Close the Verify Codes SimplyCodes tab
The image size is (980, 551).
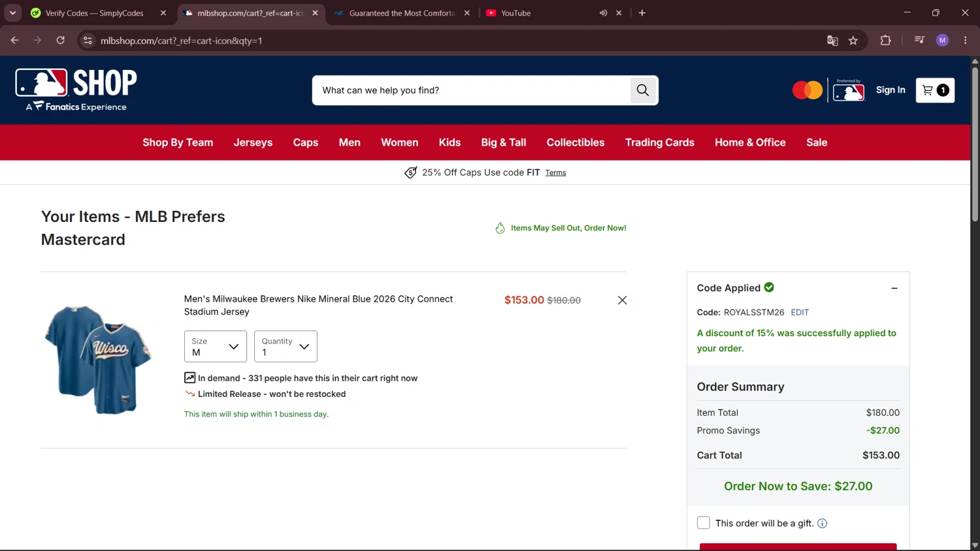tap(163, 13)
